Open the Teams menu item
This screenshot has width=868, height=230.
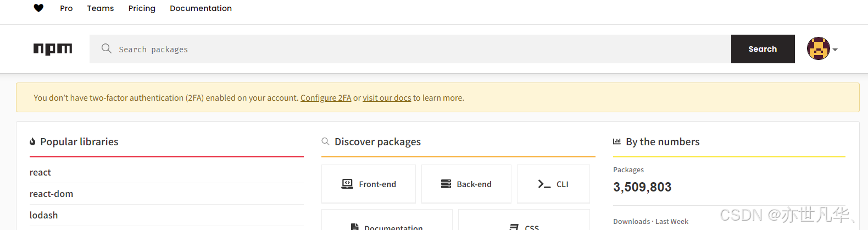(101, 8)
